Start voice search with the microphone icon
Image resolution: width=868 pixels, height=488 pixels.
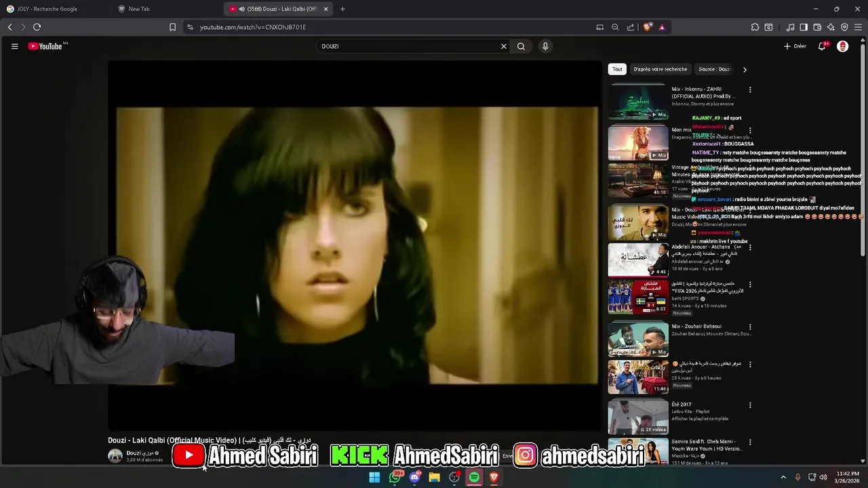coord(545,46)
